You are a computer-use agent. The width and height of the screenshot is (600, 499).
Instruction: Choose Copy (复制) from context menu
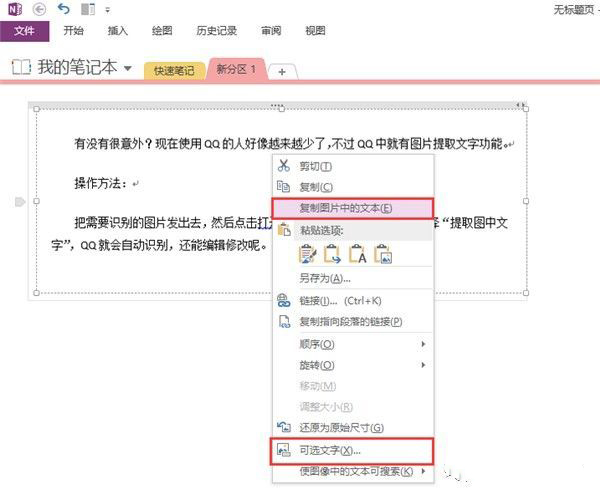[320, 187]
